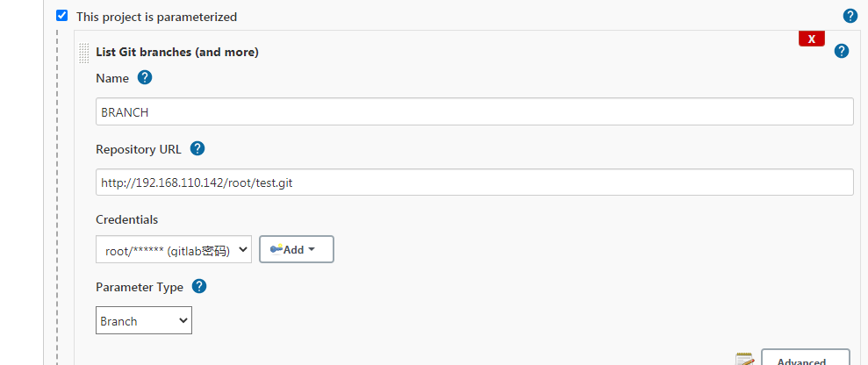Grab the List Git branches drag handle
Image resolution: width=868 pixels, height=365 pixels.
point(84,53)
